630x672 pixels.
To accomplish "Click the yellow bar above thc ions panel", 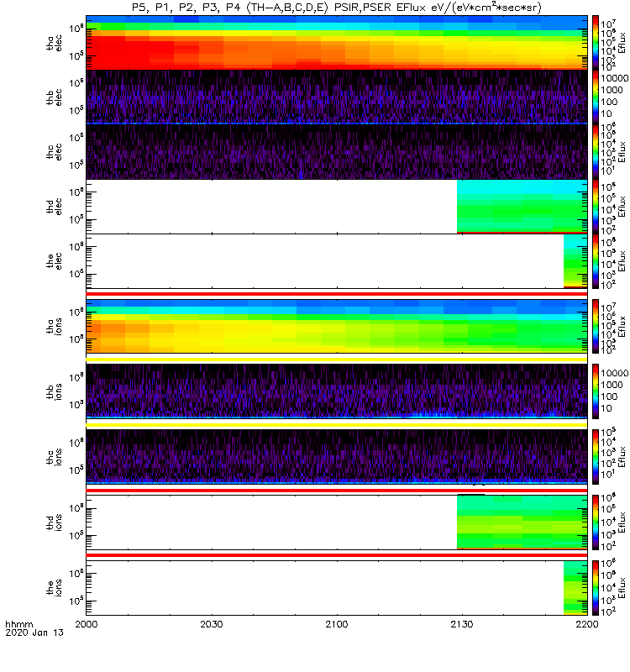I will point(337,425).
